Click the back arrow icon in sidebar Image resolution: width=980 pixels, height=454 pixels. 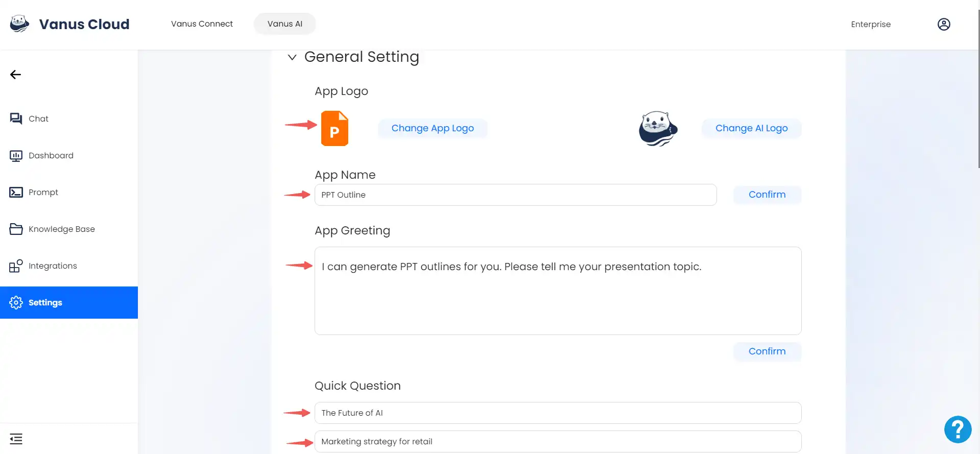[15, 75]
